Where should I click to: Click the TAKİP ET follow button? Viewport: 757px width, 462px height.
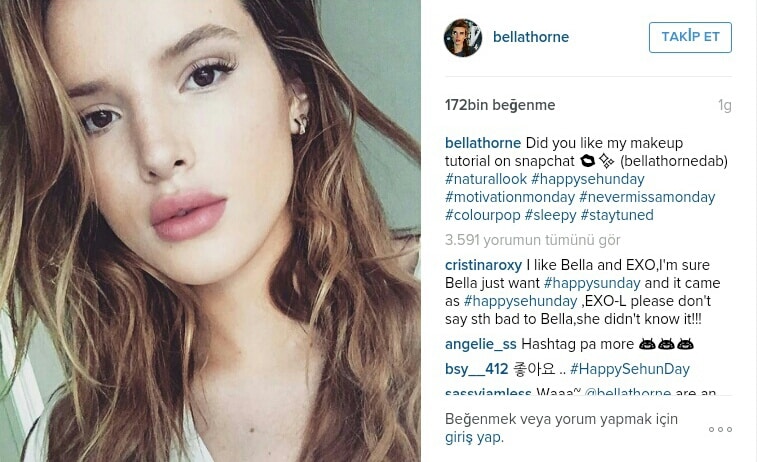tap(690, 37)
